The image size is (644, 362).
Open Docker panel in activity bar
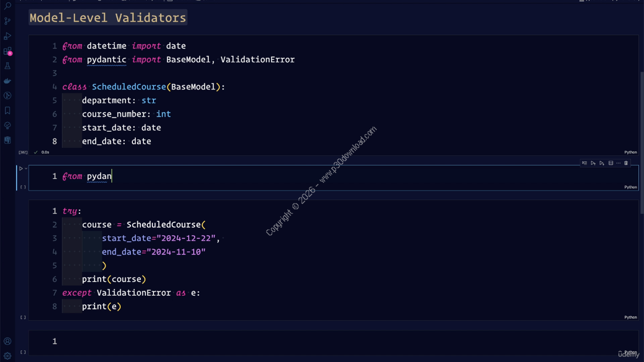[x=8, y=81]
